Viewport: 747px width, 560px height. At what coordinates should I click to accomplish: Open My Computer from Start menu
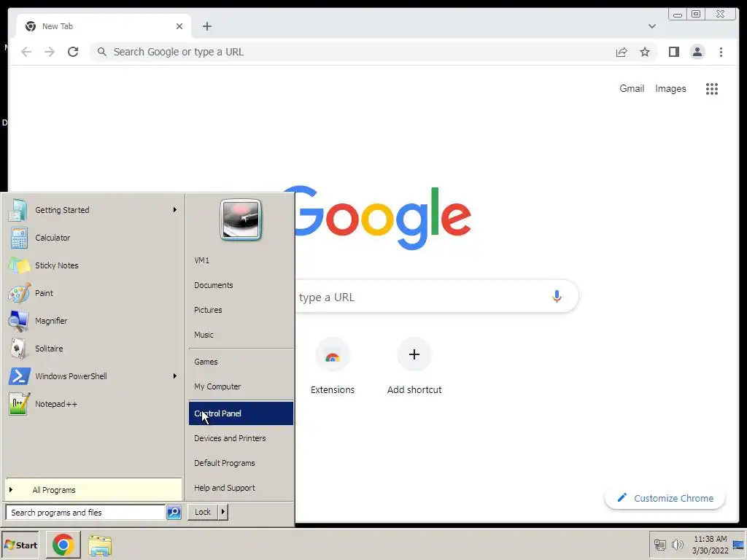point(241,386)
